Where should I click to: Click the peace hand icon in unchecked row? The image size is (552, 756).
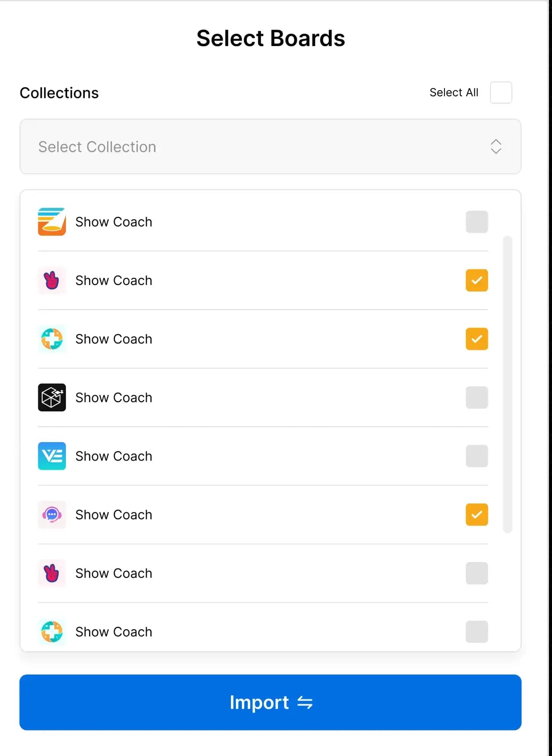(52, 573)
